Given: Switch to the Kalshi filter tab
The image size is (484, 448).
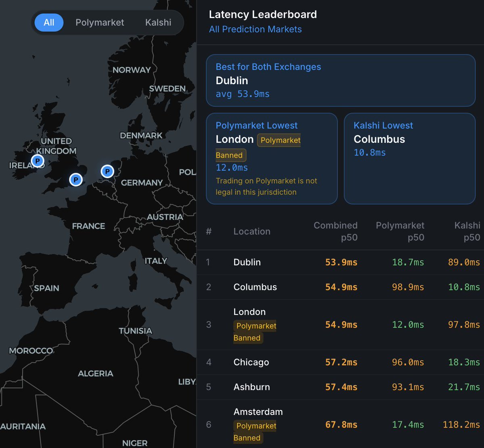Looking at the screenshot, I should pyautogui.click(x=158, y=23).
